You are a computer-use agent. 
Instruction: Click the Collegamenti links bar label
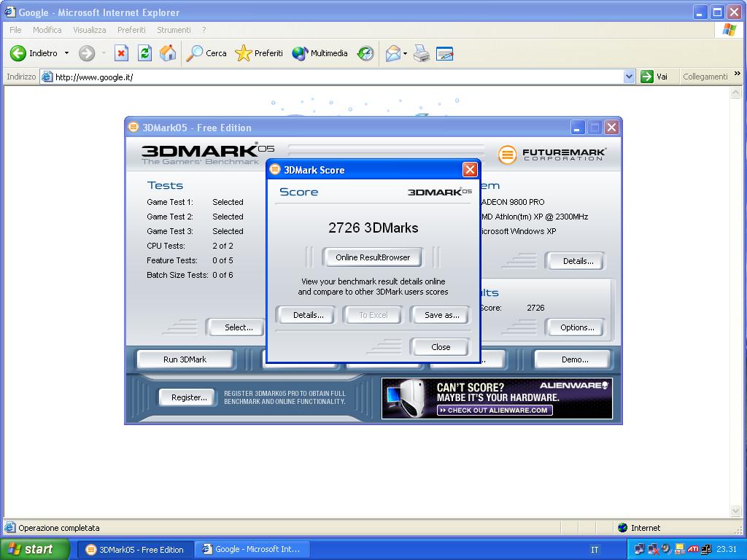pyautogui.click(x=705, y=77)
